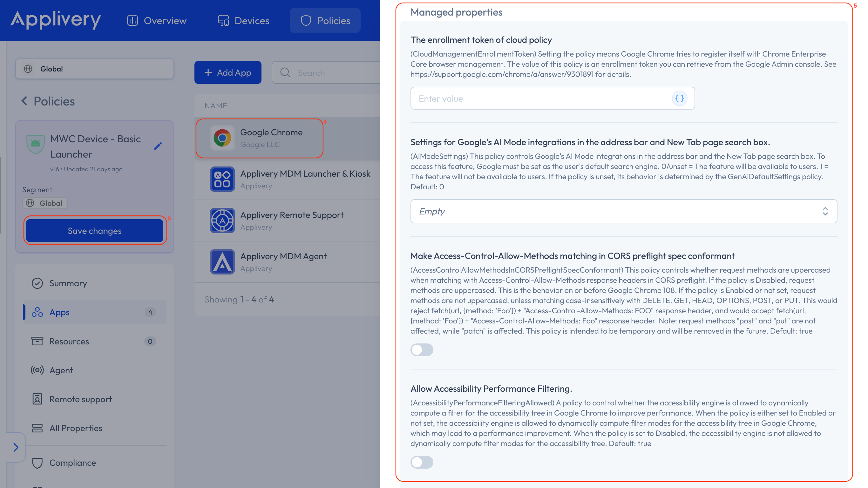Click the v16 Updated 21 days ago text
The height and width of the screenshot is (488, 868).
tap(86, 169)
